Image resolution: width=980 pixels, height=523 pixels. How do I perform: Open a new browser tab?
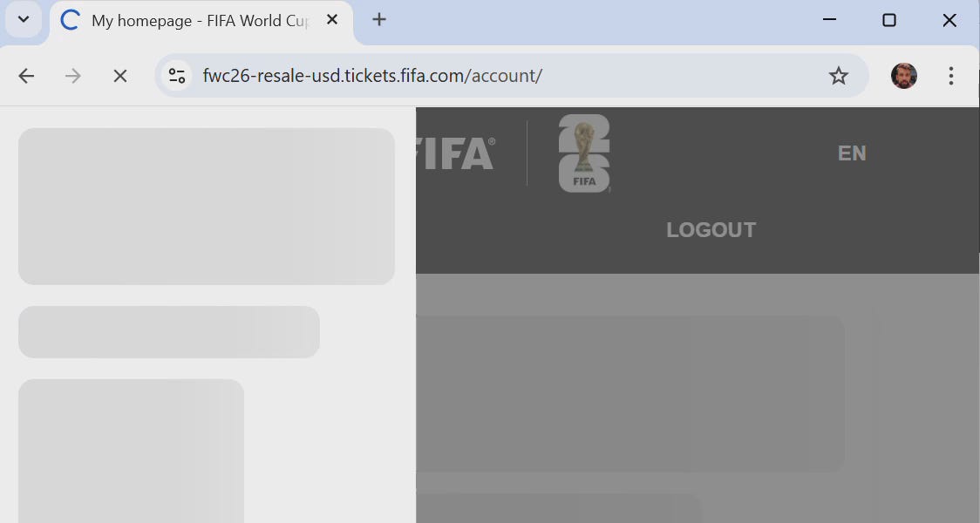[378, 20]
